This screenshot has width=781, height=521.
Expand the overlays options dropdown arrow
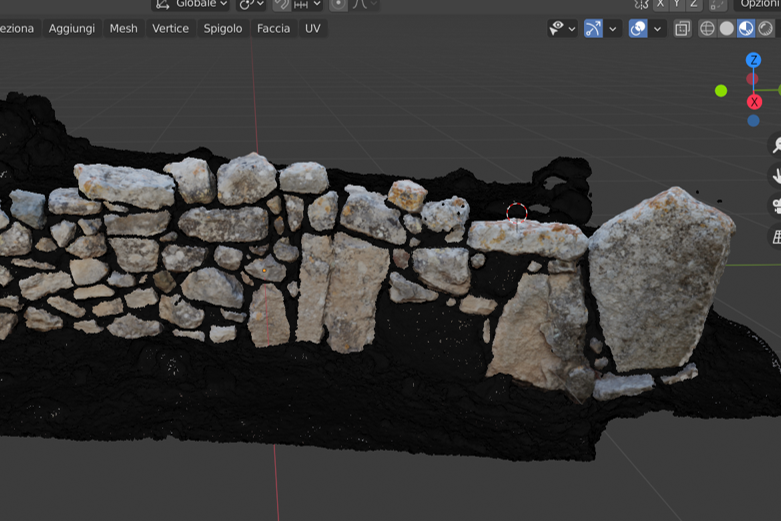click(x=658, y=28)
